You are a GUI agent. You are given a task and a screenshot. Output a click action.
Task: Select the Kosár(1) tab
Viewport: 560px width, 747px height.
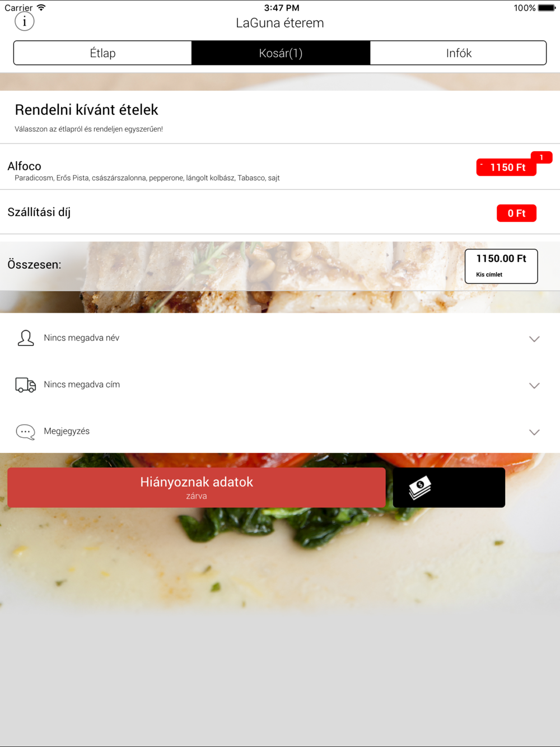point(281,53)
